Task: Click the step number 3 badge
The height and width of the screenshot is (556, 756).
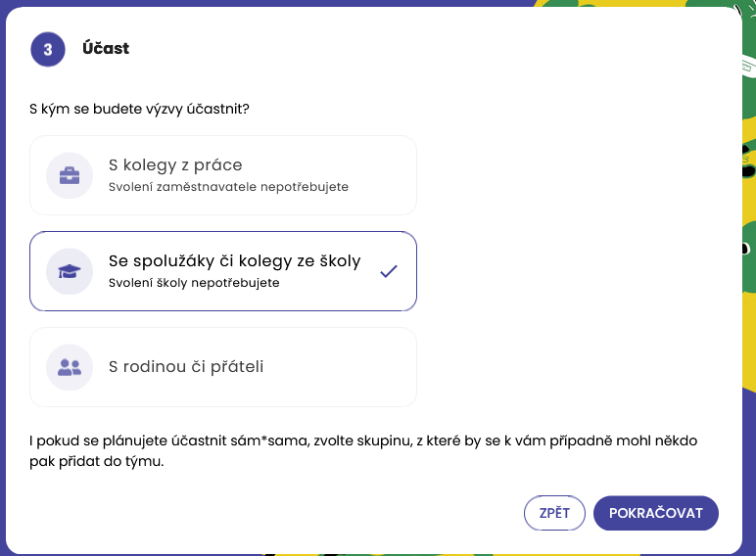Action: tap(48, 49)
